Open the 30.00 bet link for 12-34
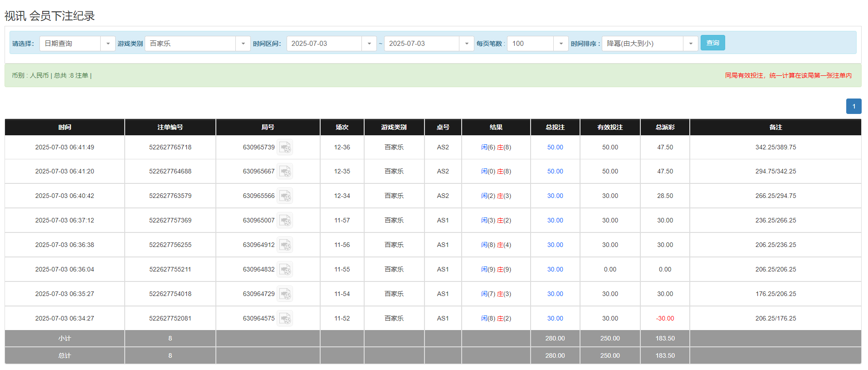This screenshot has width=868, height=370. [x=555, y=196]
